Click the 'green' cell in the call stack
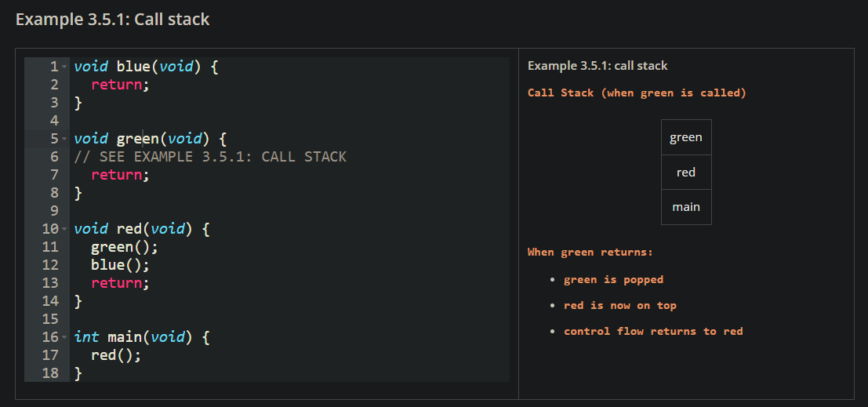This screenshot has width=868, height=407. coord(686,137)
